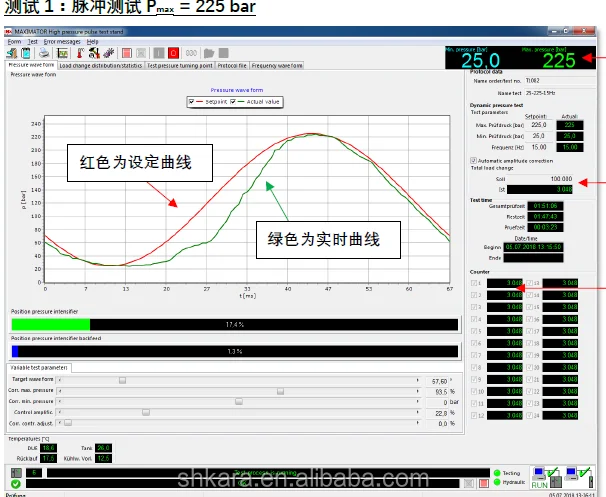Image resolution: width=606 pixels, height=497 pixels.
Task: Toggle Automatic amplitude correction checkbox
Action: point(473,160)
